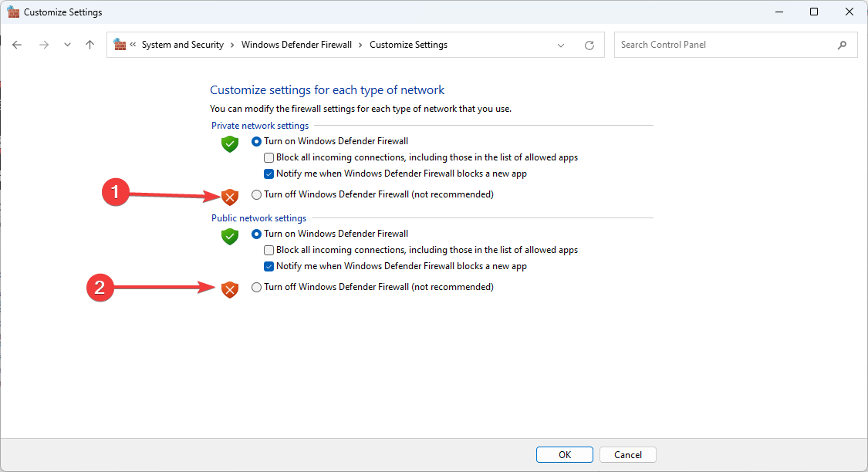The image size is (868, 472).
Task: Click the red shield icon under Private network
Action: pyautogui.click(x=230, y=197)
